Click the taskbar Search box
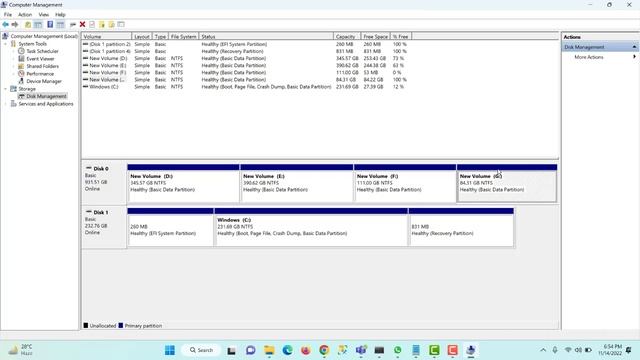 pos(202,350)
